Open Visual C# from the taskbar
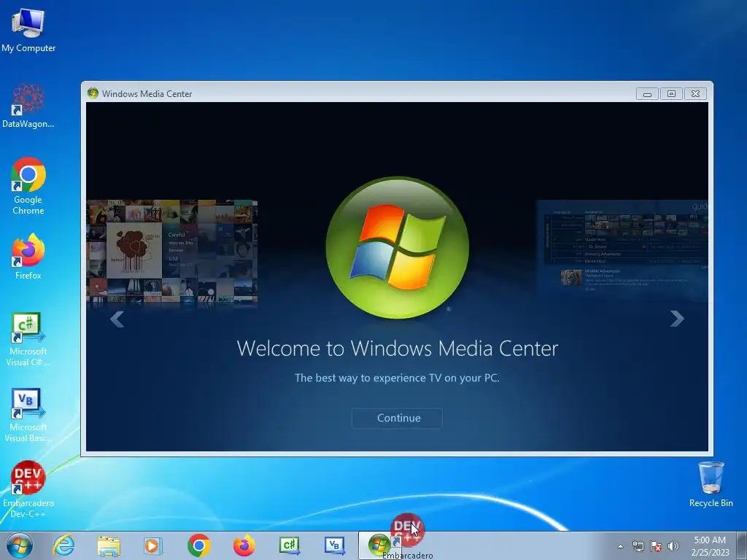 click(289, 545)
